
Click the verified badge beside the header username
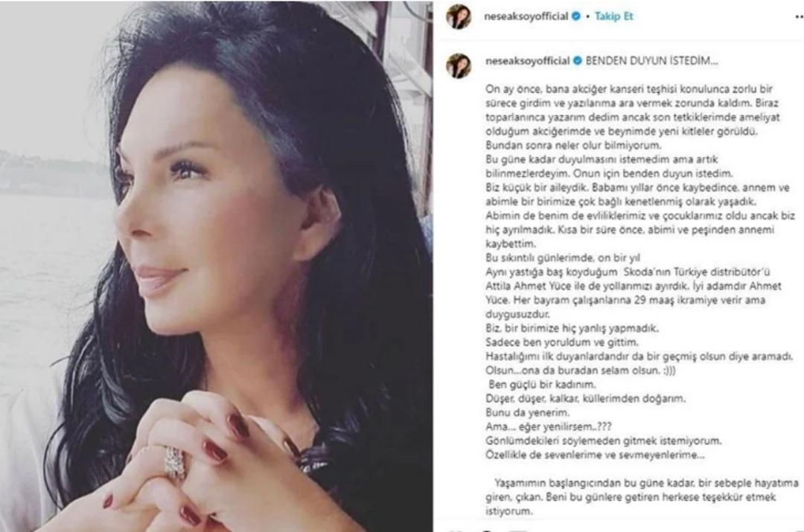click(575, 16)
